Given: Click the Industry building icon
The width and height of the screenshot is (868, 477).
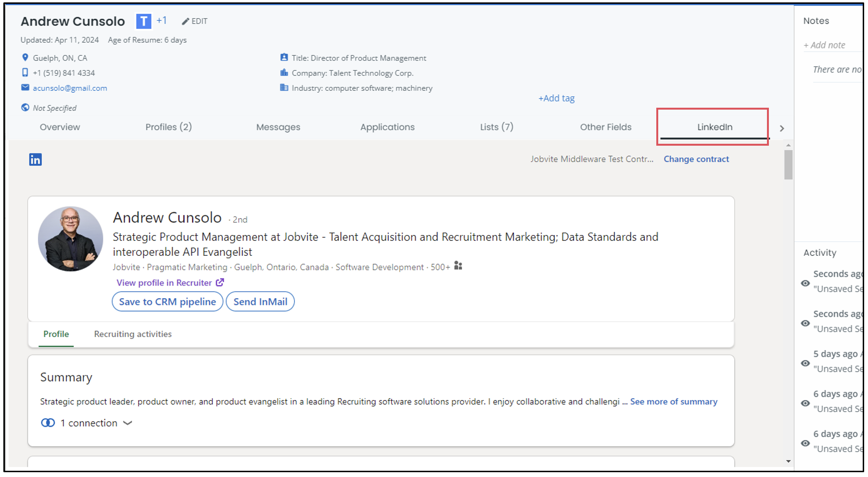Looking at the screenshot, I should (x=284, y=88).
